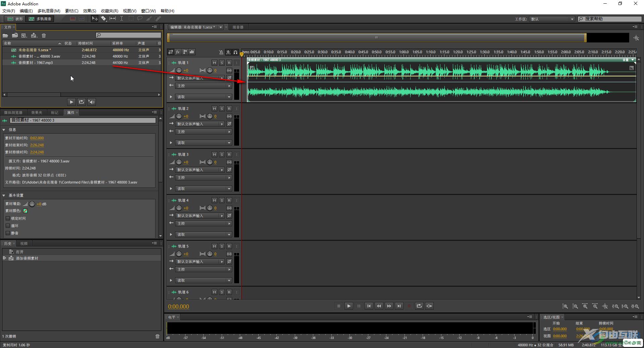Click the Move Playhead to Previous button

click(x=369, y=306)
